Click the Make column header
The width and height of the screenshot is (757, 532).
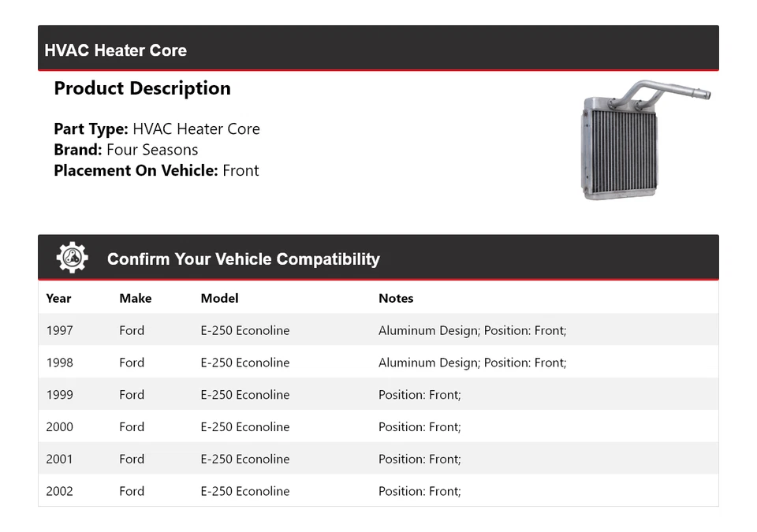pyautogui.click(x=135, y=299)
